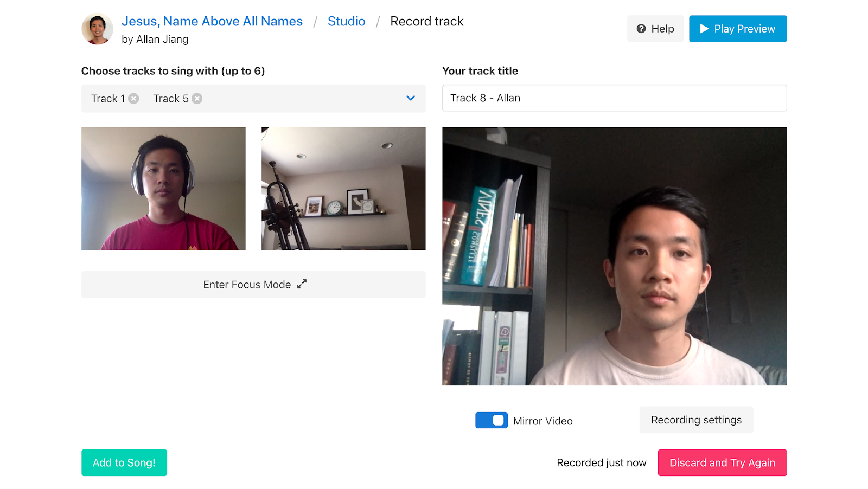Click the "Recorded just now" status text
The height and width of the screenshot is (489, 868).
pyautogui.click(x=602, y=463)
